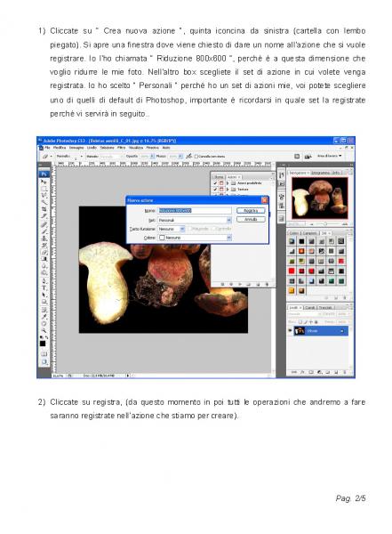The image size is (392, 534).
Task: Select the Crop tool in toolbox
Action: tap(44, 209)
